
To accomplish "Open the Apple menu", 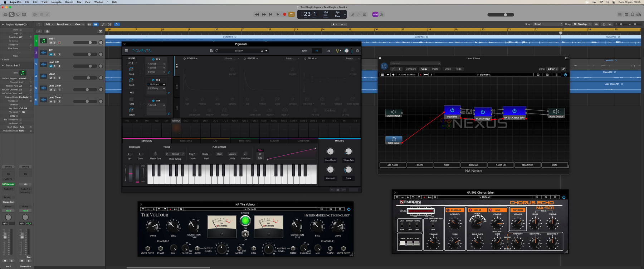I will [x=5, y=2].
